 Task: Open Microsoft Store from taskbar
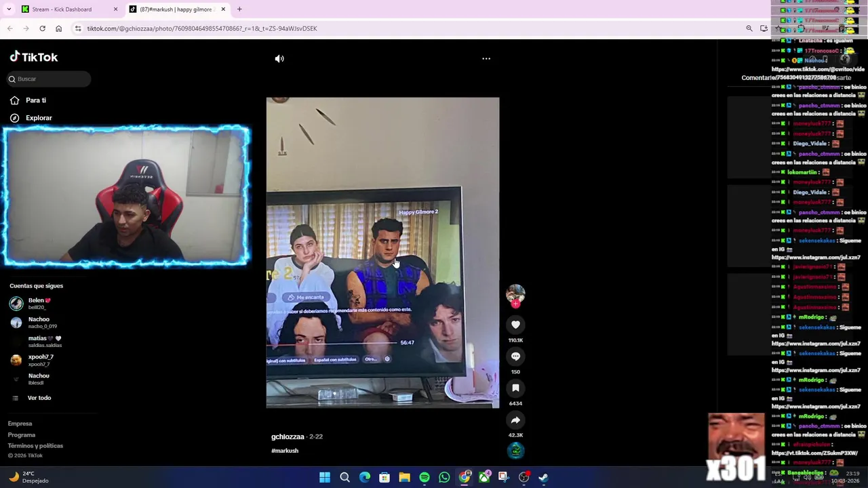tap(384, 477)
